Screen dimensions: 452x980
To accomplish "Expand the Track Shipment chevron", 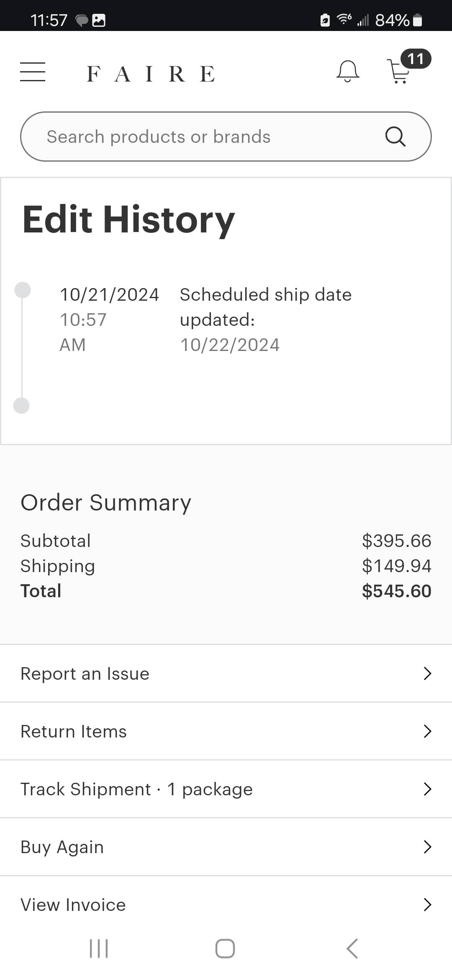I will tap(427, 789).
